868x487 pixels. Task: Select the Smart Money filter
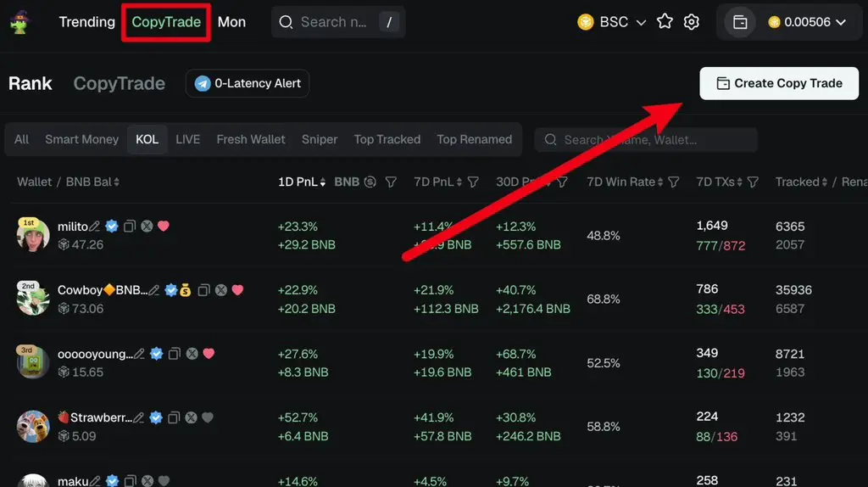point(82,140)
